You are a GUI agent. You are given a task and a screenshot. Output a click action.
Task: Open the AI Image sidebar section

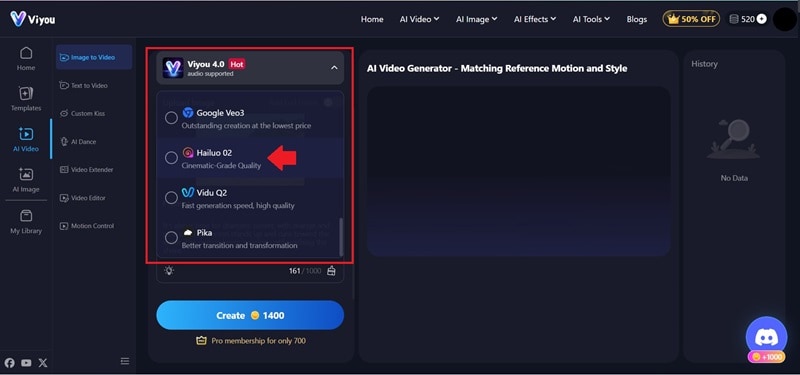point(26,180)
